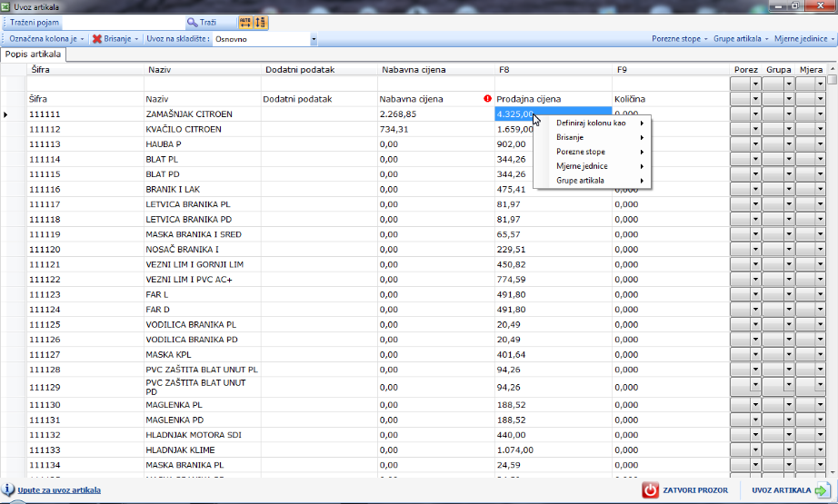
Task: Select price cell 774,59
Action: 554,279
